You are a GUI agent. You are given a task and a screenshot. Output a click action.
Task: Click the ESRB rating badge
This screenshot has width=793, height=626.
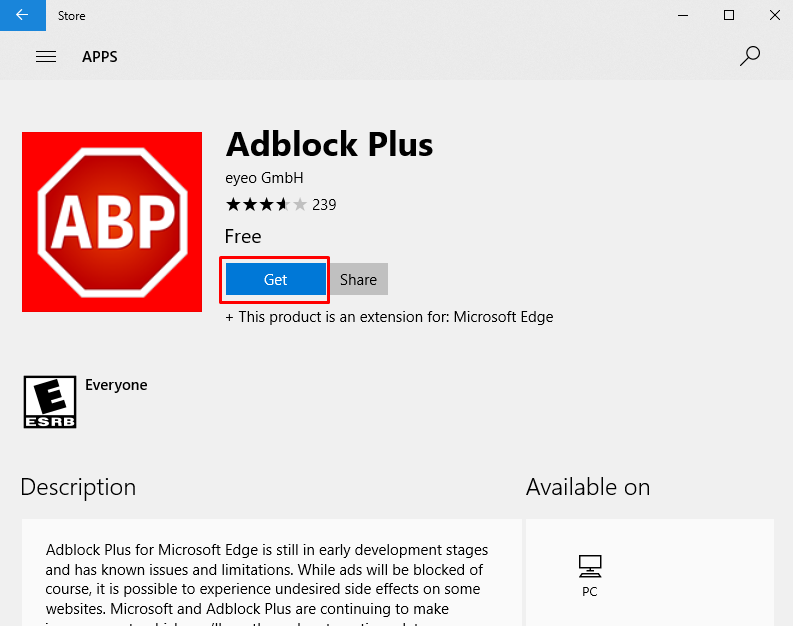click(x=50, y=403)
